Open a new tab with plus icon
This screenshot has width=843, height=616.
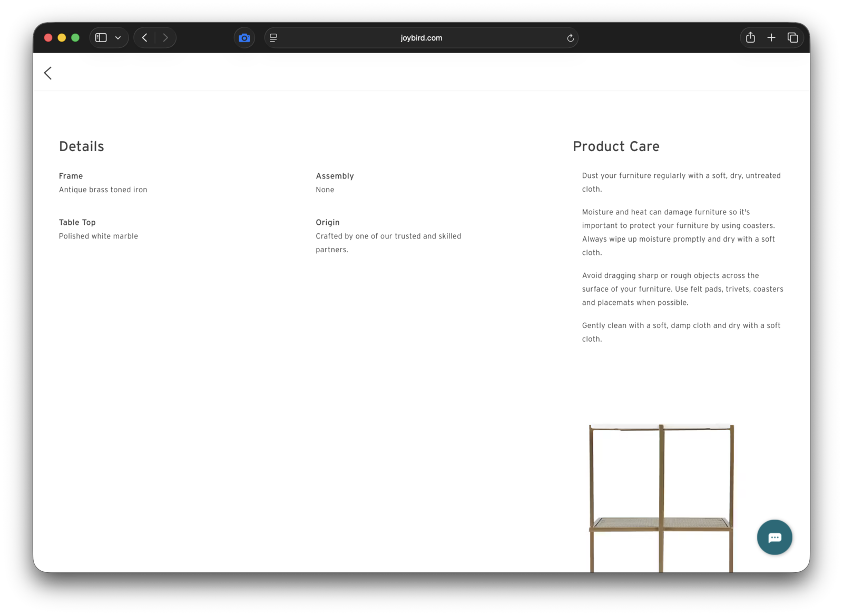(771, 38)
